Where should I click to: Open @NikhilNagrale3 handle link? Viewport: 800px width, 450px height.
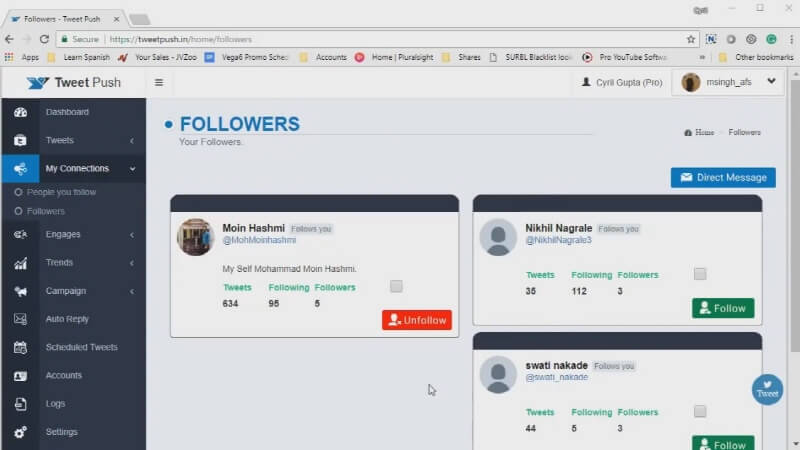(559, 240)
